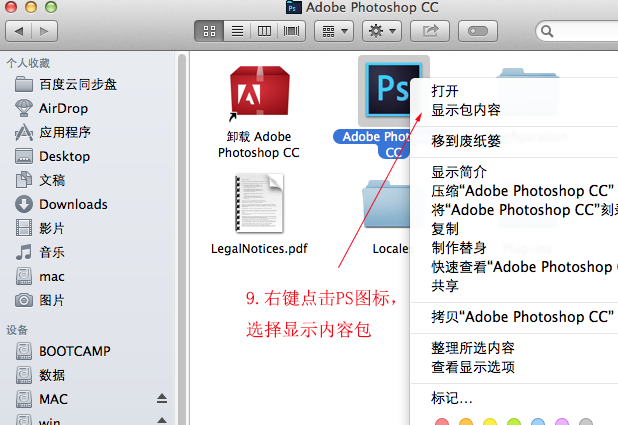Viewport: 618px width, 425px height.
Task: Choose 标记… in the context menu
Action: tap(452, 398)
